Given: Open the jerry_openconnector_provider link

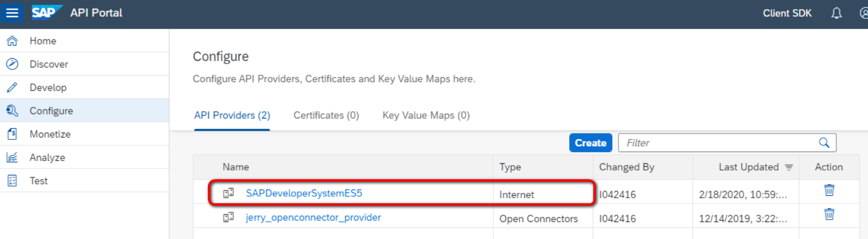Looking at the screenshot, I should coord(313,218).
